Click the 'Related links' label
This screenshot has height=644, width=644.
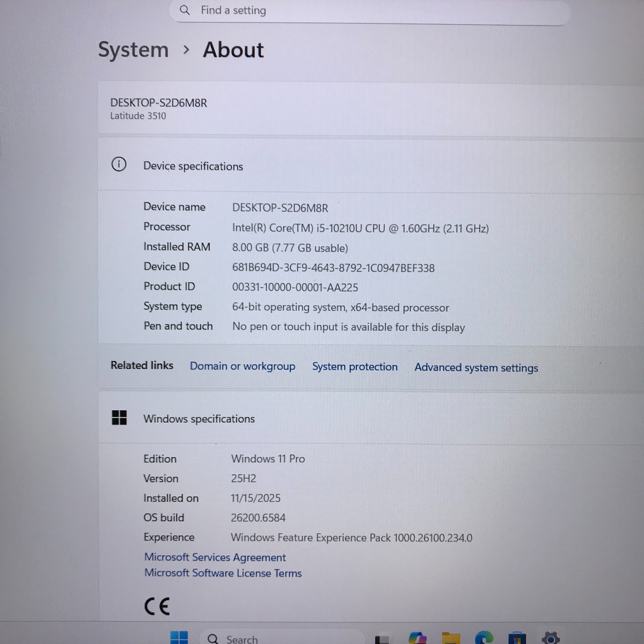(x=142, y=365)
